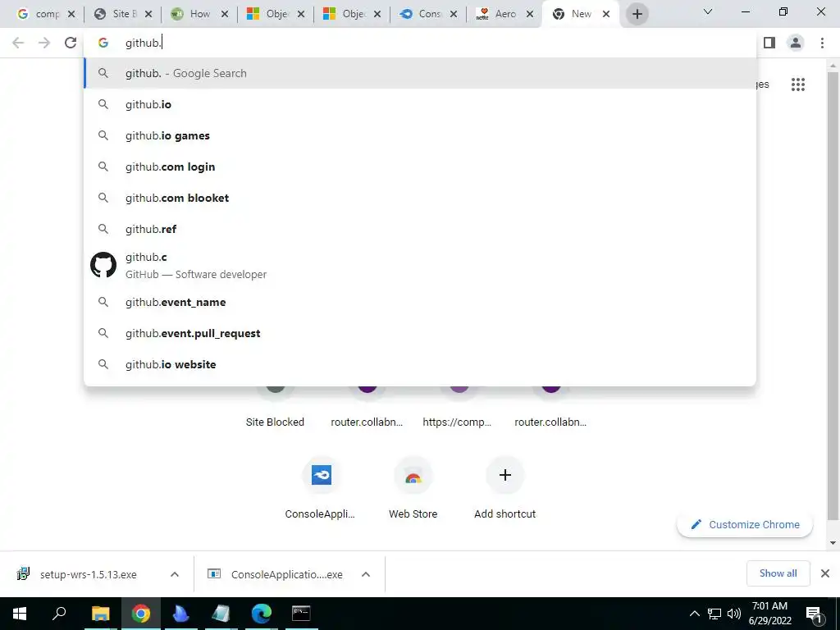The image size is (840, 630).
Task: Click the network tray icon
Action: pyautogui.click(x=714, y=614)
